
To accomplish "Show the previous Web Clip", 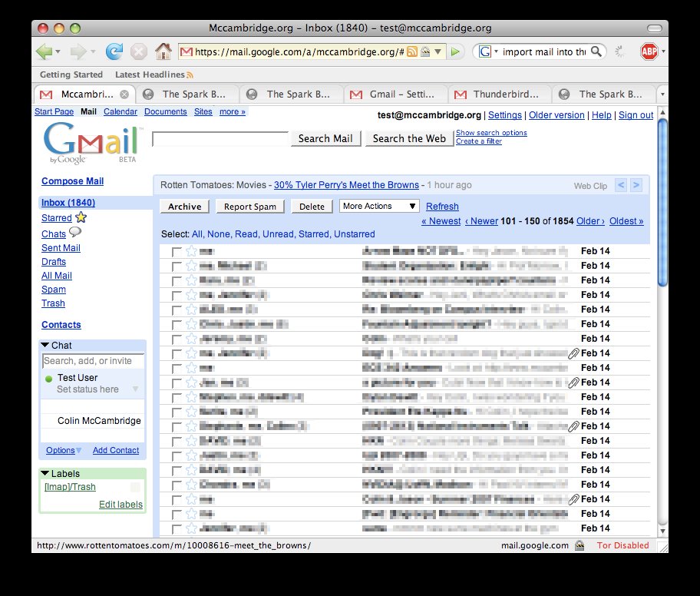I will (621, 185).
